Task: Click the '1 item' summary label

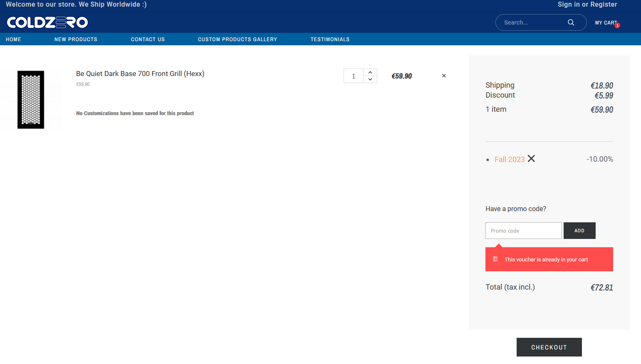Action: tap(496, 109)
